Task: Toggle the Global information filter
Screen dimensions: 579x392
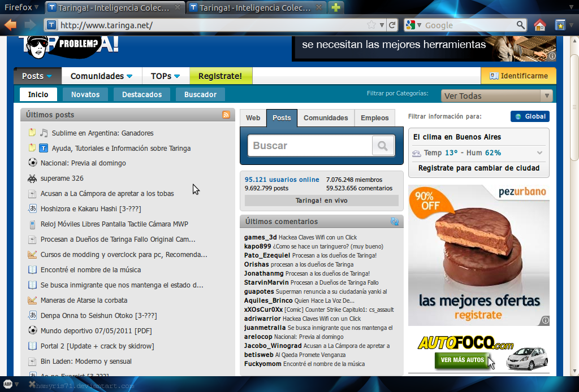Action: click(x=530, y=116)
